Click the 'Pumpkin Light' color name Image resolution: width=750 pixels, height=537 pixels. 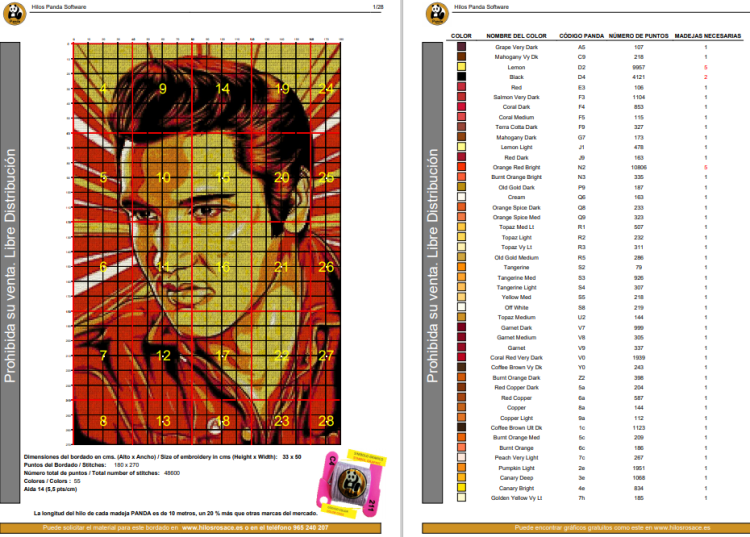[516, 468]
